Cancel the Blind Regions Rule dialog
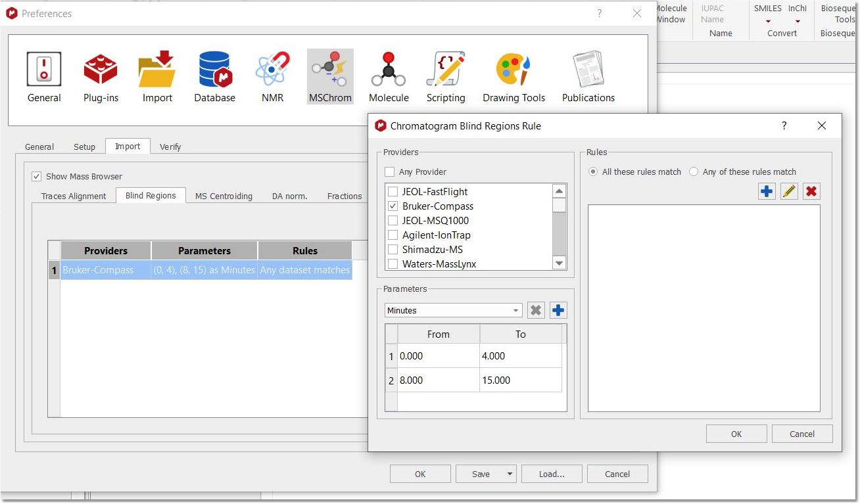This screenshot has height=504, width=860. (x=802, y=434)
